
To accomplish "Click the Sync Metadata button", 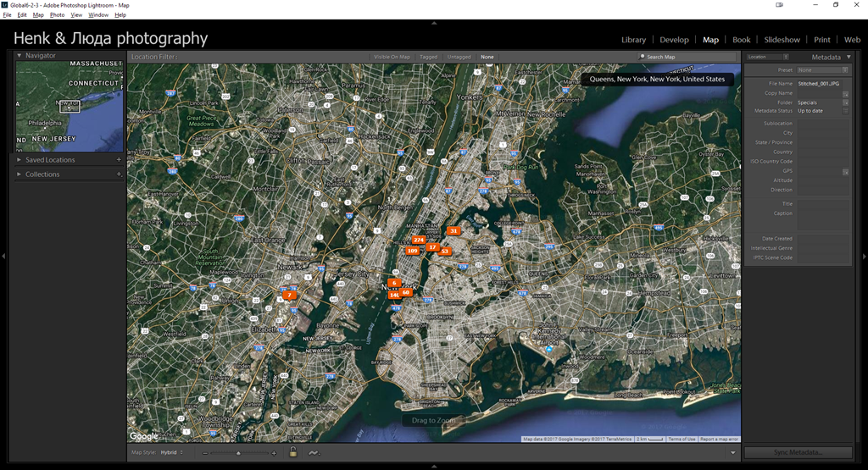I will (798, 452).
